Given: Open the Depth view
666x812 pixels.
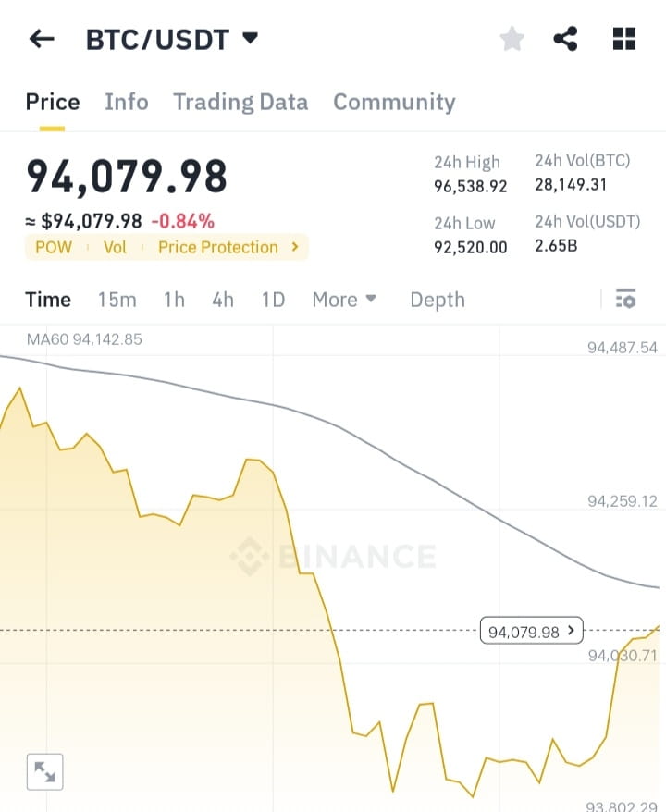Looking at the screenshot, I should [437, 299].
